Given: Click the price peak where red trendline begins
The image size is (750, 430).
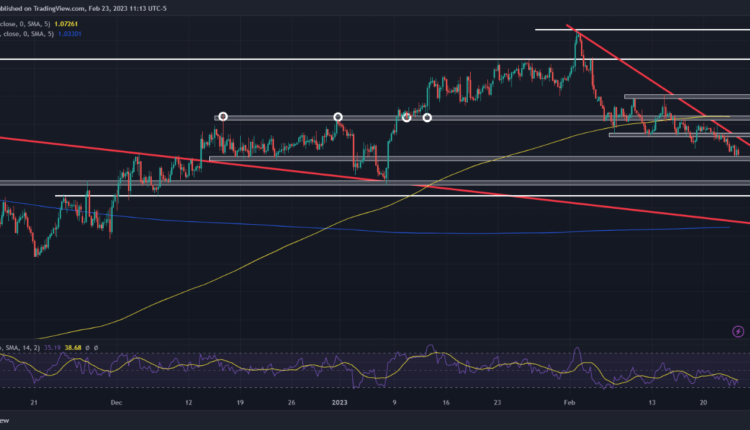Looking at the screenshot, I should pos(576,31).
